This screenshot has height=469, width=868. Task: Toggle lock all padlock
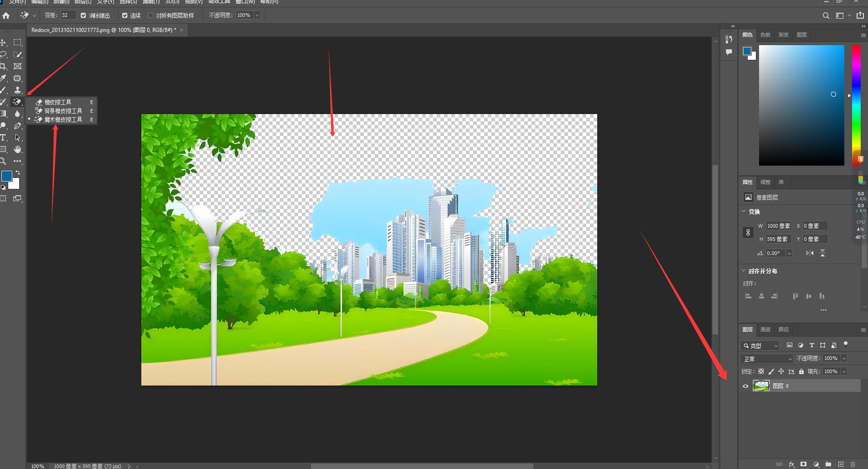click(x=801, y=371)
